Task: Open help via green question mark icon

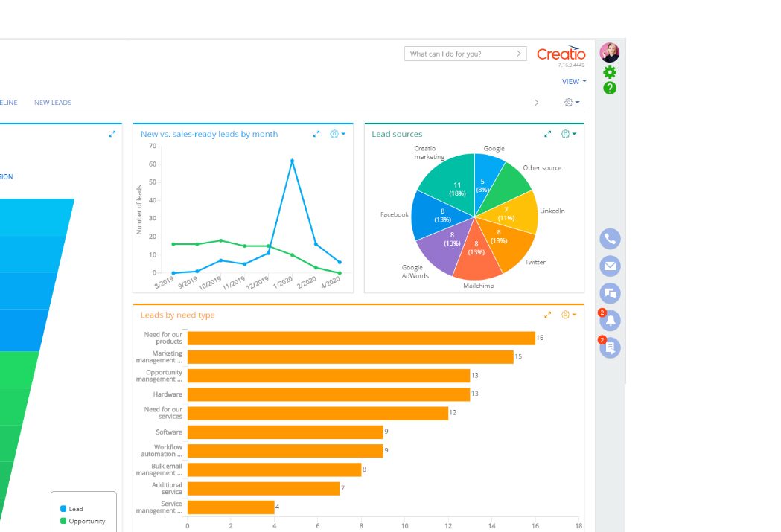Action: click(610, 88)
